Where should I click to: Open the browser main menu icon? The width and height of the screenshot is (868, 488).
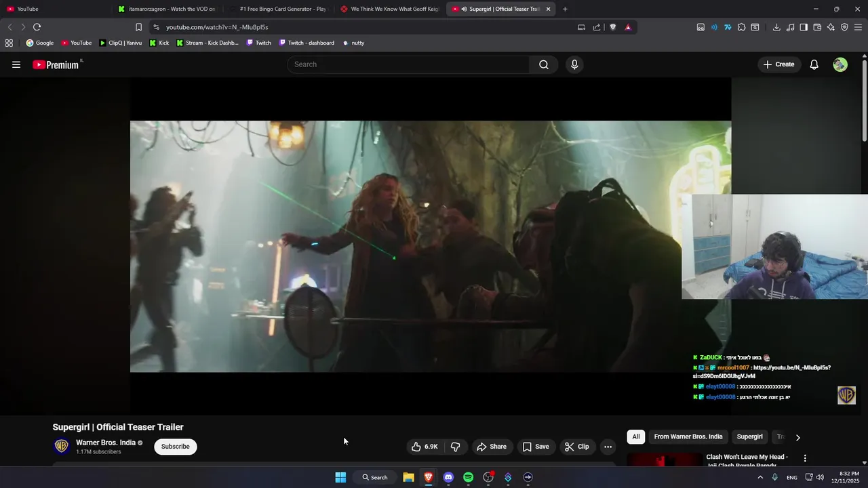[x=858, y=27]
